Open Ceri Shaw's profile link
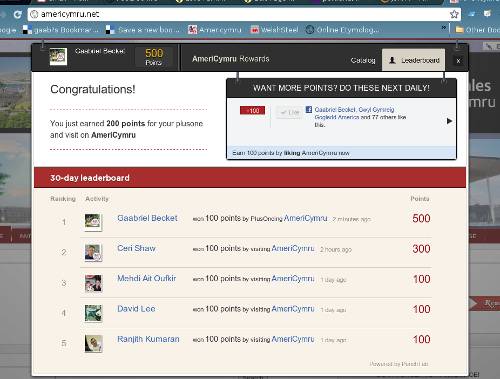500x379 pixels. coord(136,248)
